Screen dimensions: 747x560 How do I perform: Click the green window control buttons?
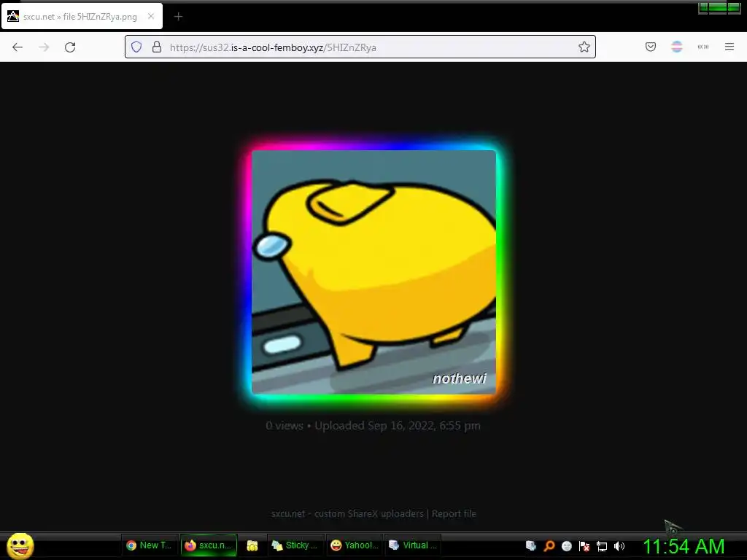click(719, 7)
